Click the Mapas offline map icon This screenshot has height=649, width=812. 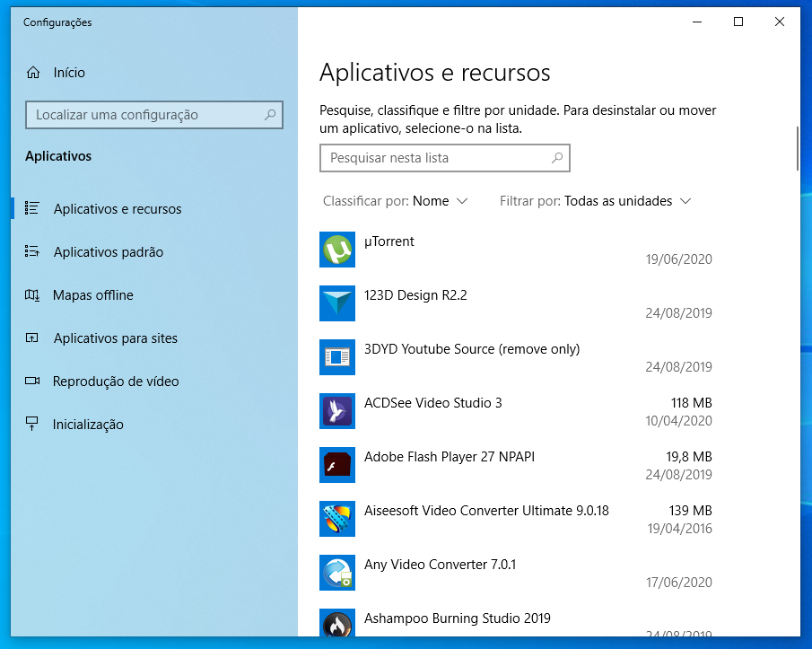coord(32,295)
